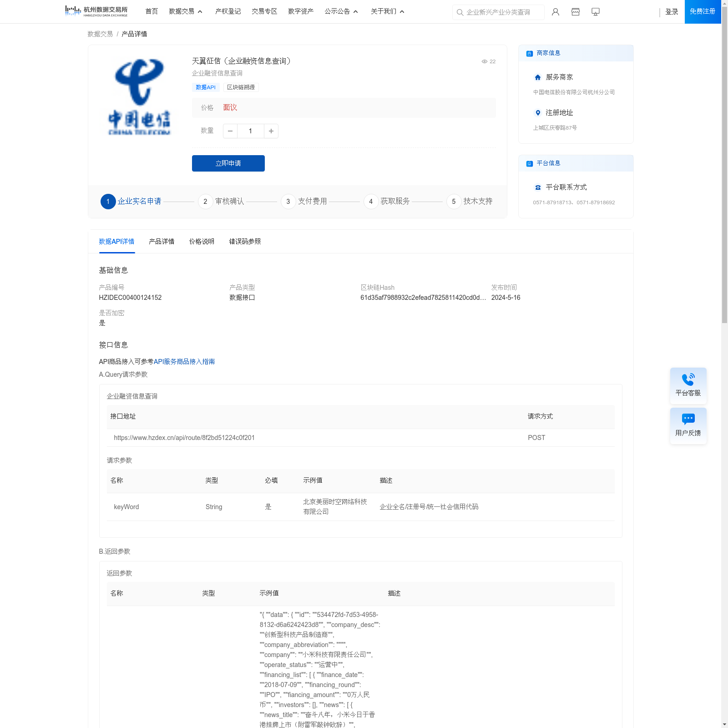728x728 pixels.
Task: Click the 免费注册 button
Action: (703, 11)
